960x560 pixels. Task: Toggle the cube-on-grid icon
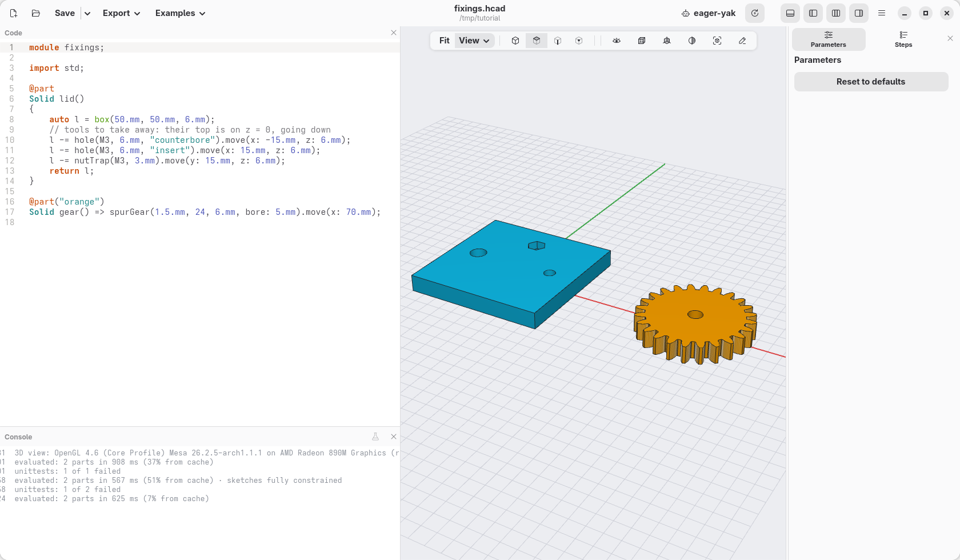667,41
